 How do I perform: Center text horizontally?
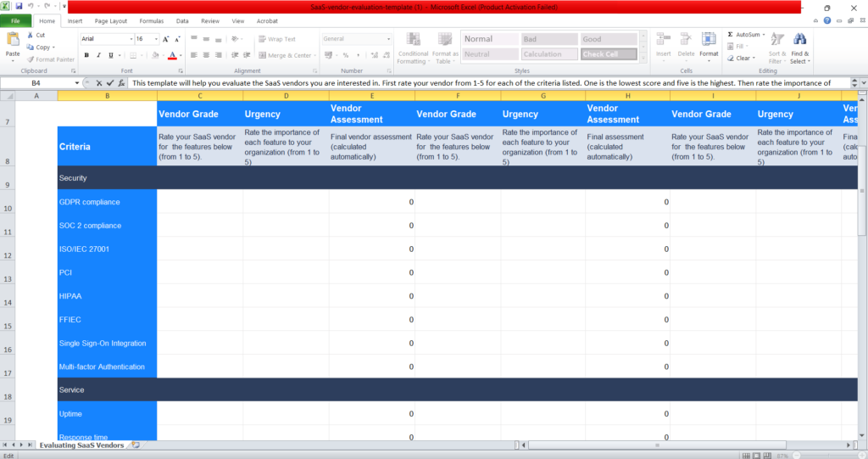pyautogui.click(x=206, y=55)
